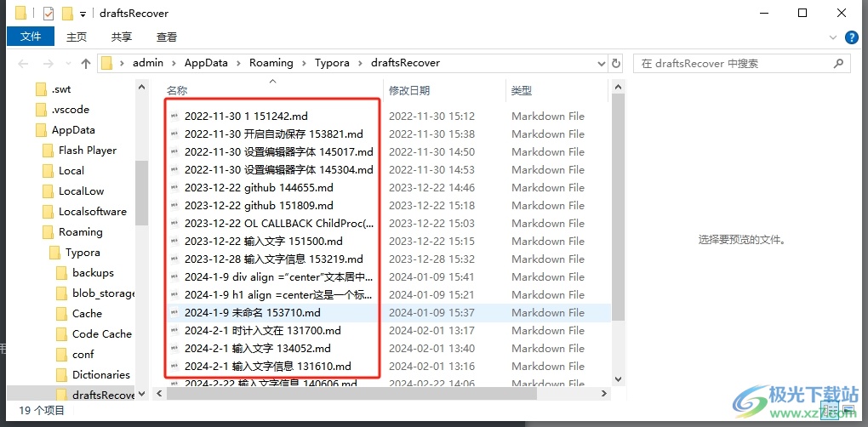Open the Help question mark icon
868x427 pixels.
pyautogui.click(x=851, y=37)
